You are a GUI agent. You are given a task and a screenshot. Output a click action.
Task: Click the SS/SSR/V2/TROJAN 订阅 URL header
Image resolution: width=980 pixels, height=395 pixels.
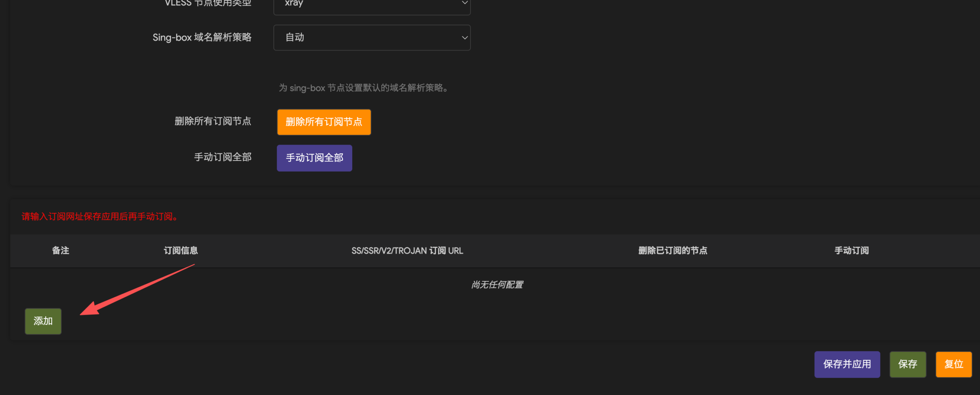[x=407, y=250]
